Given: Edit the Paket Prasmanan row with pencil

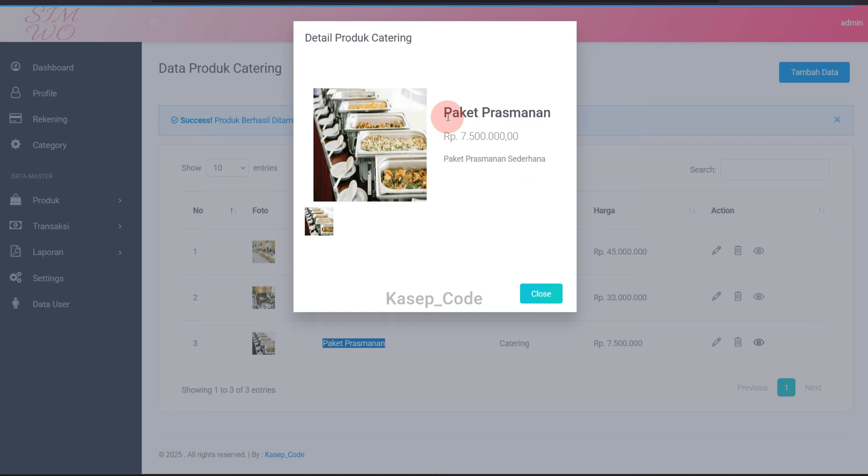Looking at the screenshot, I should click(716, 342).
